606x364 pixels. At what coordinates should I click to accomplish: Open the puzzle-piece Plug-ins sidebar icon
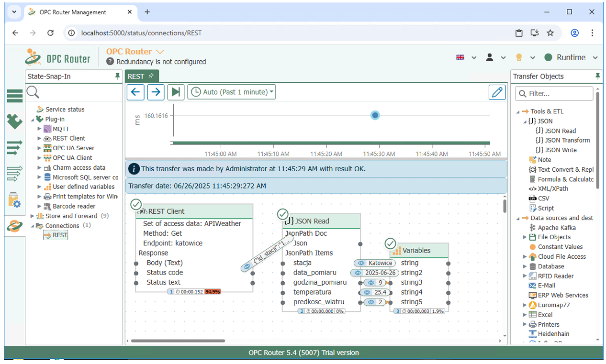[x=14, y=121]
